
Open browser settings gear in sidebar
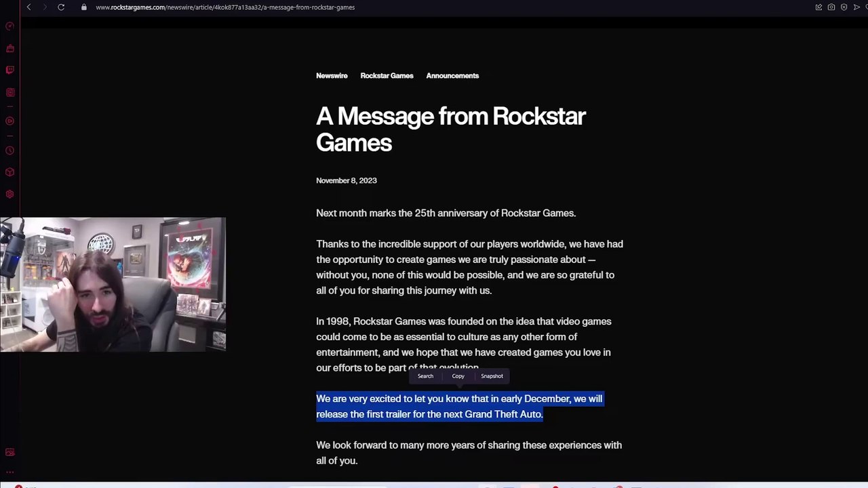tap(9, 194)
